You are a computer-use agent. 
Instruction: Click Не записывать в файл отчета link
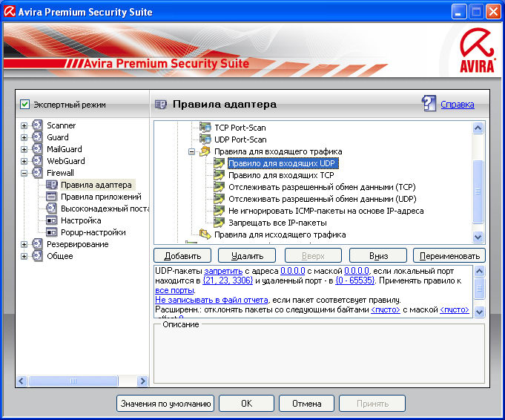click(211, 300)
